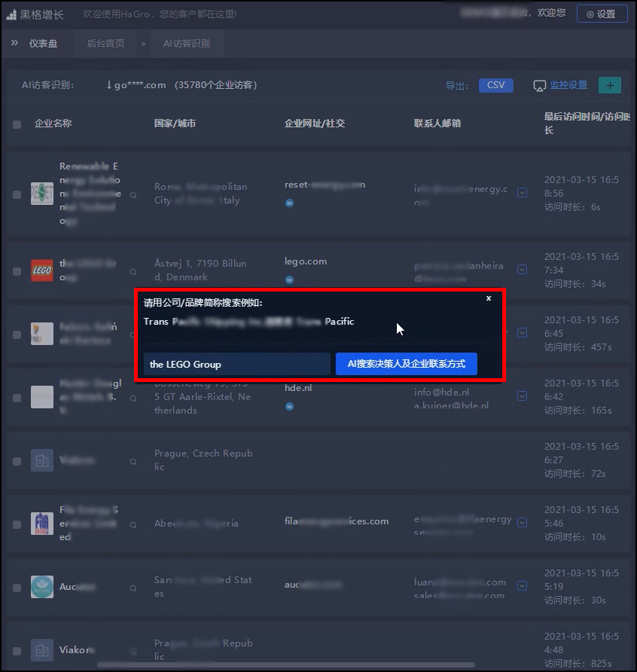Click the monitor icon next to 监控设置
Viewport: 637px width, 672px height.
[539, 86]
